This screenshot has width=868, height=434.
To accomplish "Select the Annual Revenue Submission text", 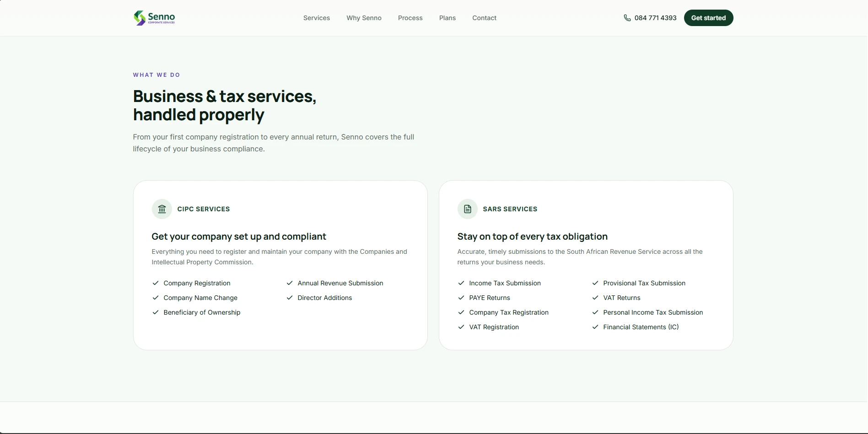I will tap(340, 283).
